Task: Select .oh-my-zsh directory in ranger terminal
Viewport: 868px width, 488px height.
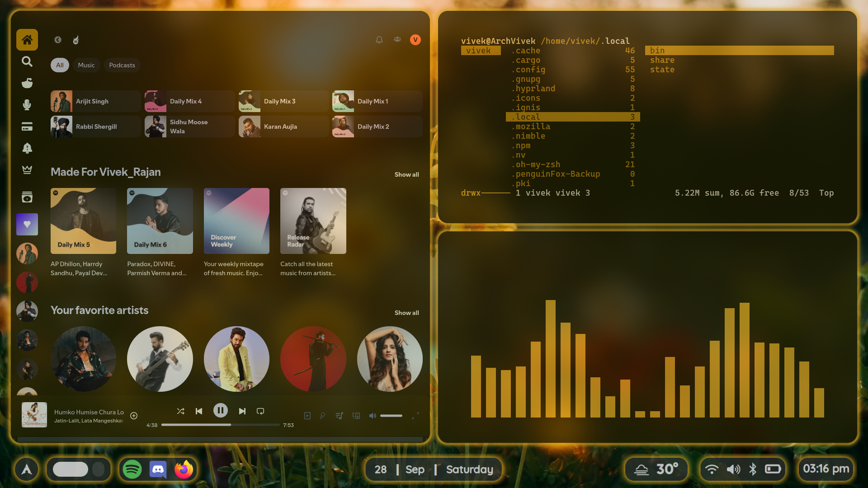Action: click(x=573, y=164)
